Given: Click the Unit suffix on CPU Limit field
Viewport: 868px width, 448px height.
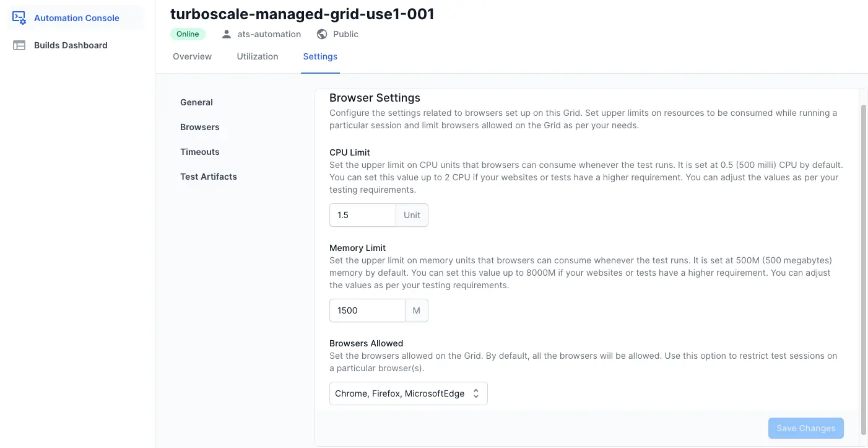Looking at the screenshot, I should coord(411,215).
